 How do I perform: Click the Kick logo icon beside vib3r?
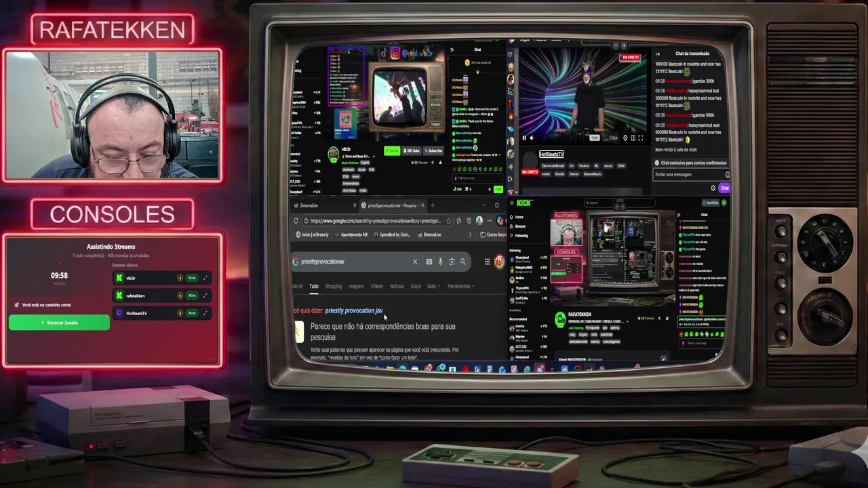[x=119, y=278]
